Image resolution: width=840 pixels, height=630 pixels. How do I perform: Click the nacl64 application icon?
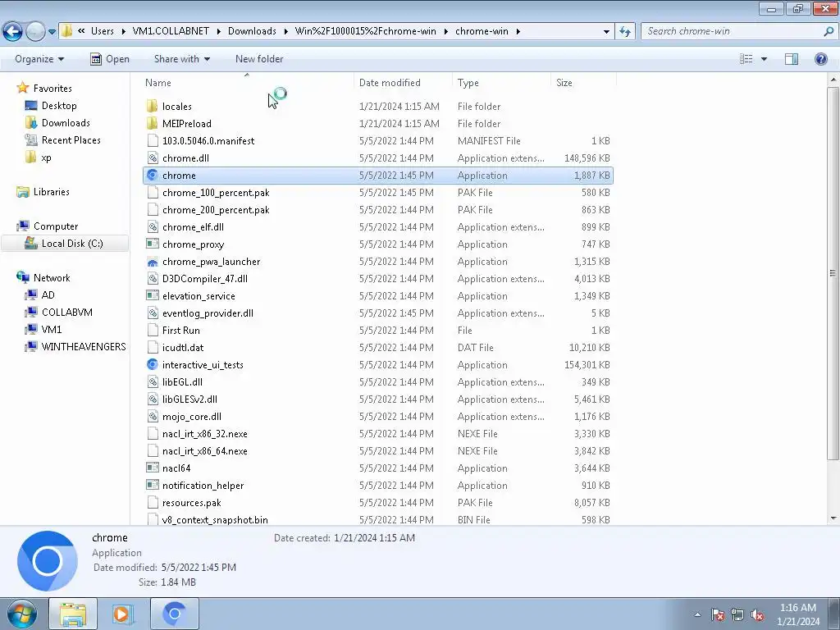(x=153, y=468)
